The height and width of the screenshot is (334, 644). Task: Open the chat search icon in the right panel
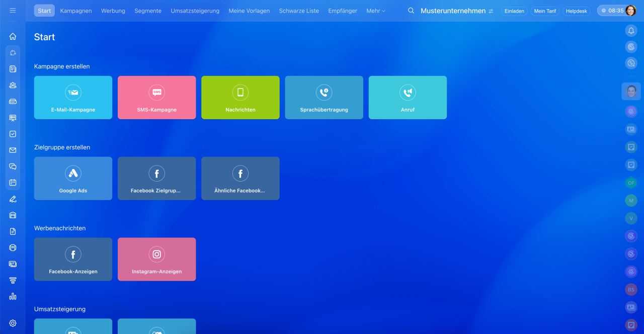pyautogui.click(x=631, y=63)
